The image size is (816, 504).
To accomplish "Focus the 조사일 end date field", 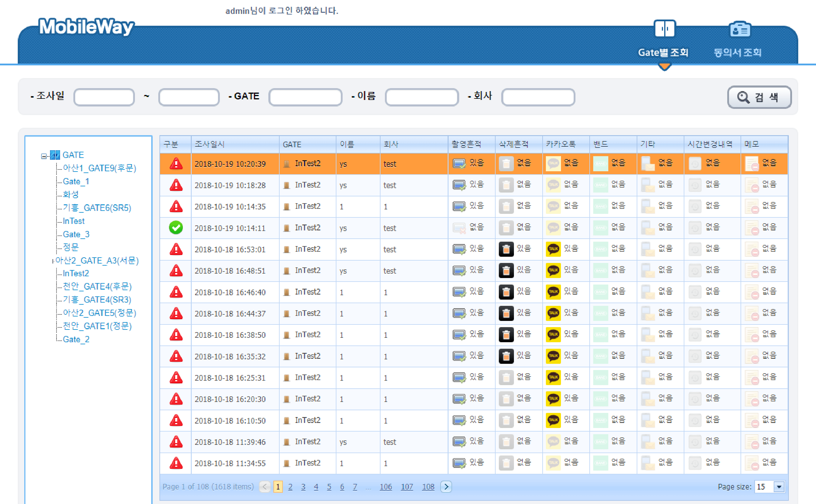I will click(x=189, y=97).
